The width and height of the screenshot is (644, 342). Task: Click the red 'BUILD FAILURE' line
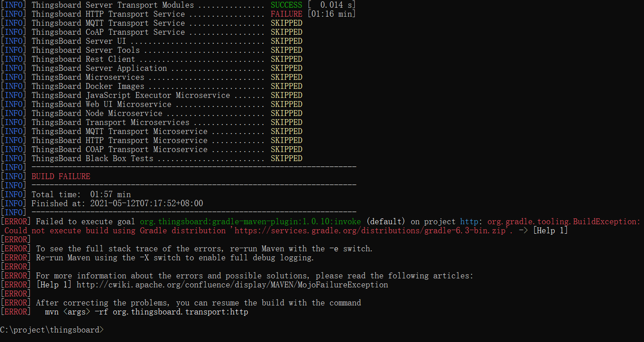point(61,176)
